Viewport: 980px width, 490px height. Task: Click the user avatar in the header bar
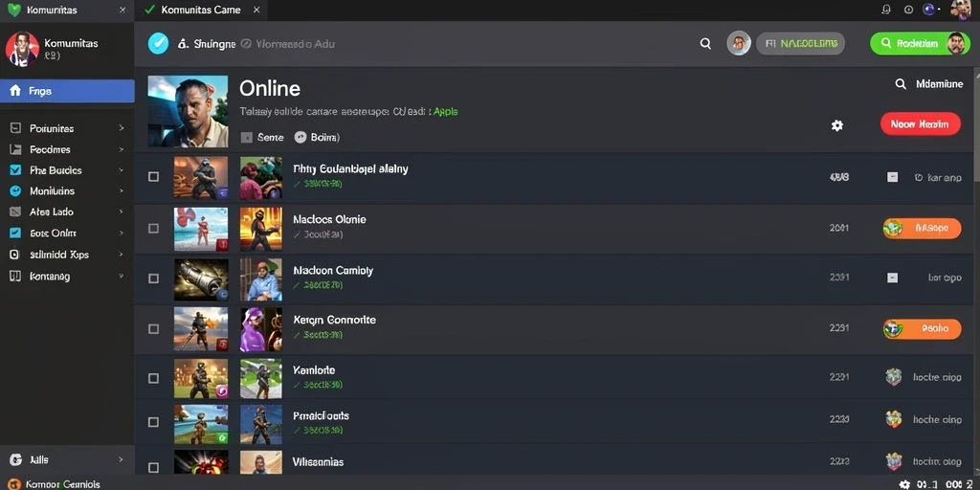pyautogui.click(x=738, y=44)
